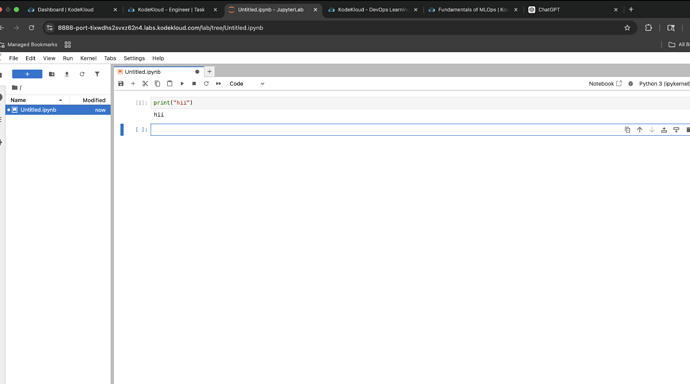This screenshot has width=690, height=384.
Task: Open browser extensions puzzle icon
Action: coord(648,28)
